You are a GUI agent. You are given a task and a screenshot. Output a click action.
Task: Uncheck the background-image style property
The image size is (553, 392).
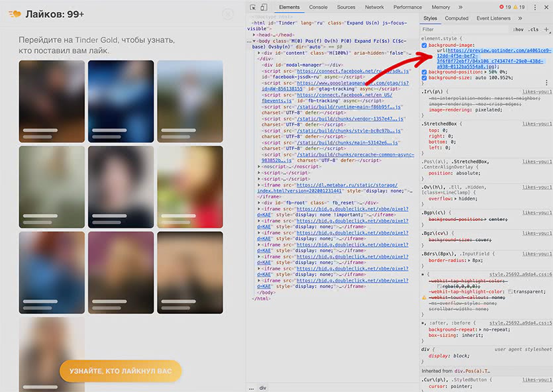[x=425, y=45]
